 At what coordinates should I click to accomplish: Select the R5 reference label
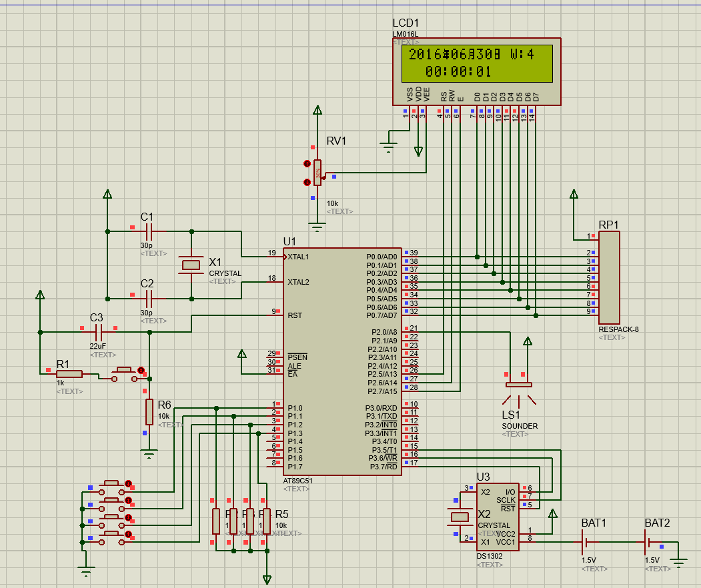click(x=281, y=514)
